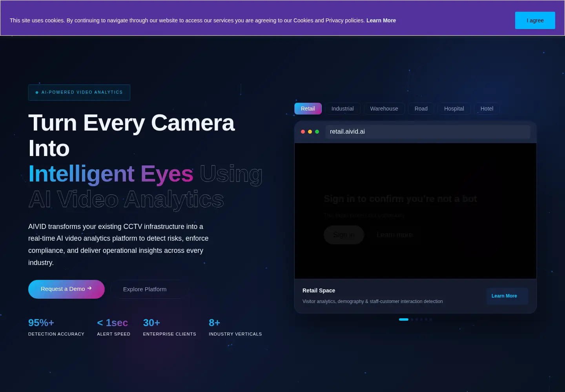Switch to the Hospital tab
This screenshot has height=392, width=565.
point(454,109)
